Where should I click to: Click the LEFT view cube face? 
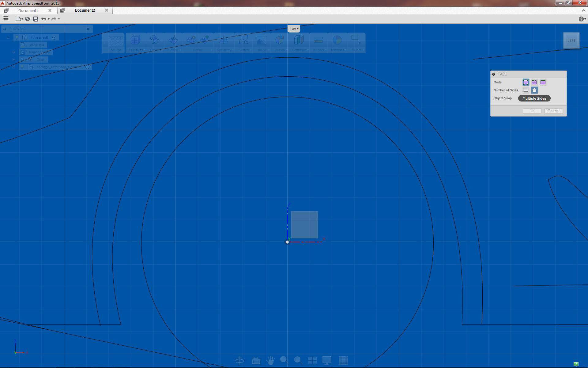pyautogui.click(x=571, y=40)
